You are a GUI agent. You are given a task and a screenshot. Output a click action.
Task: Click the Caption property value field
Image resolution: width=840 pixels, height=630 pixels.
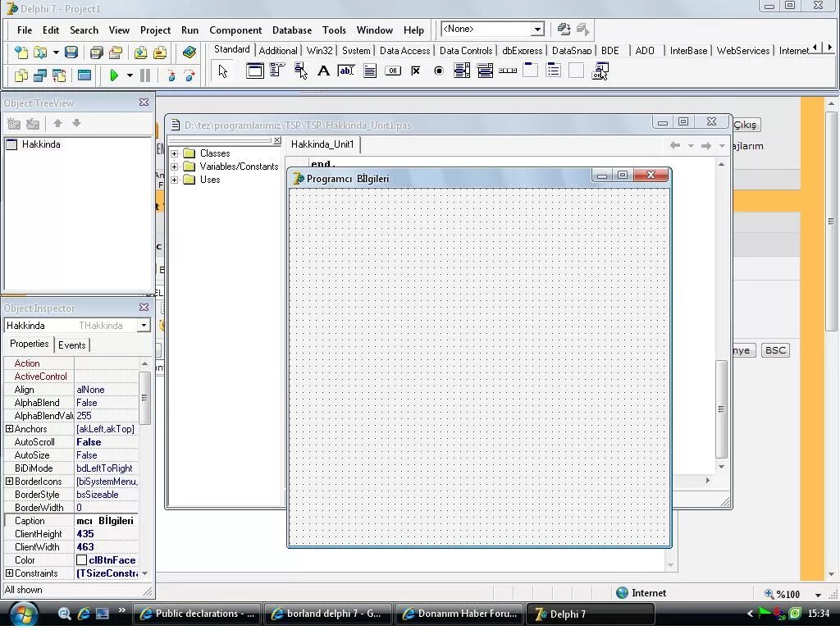pos(106,521)
